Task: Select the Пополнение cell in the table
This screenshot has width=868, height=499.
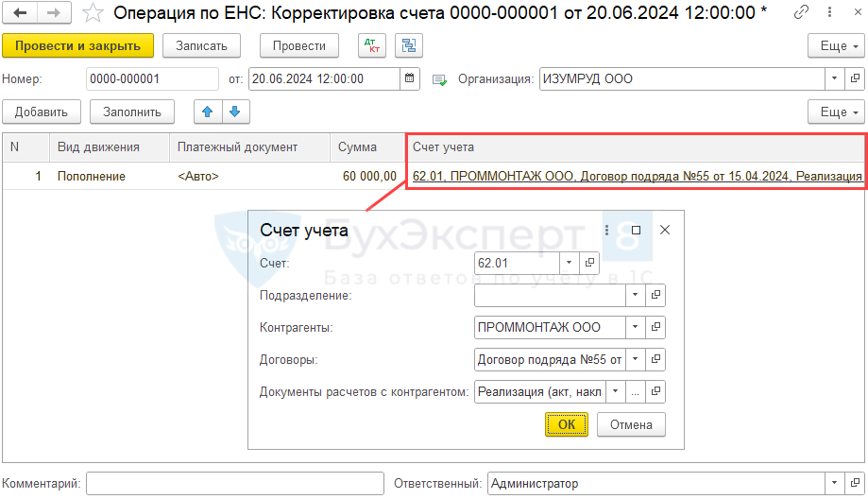Action: pyautogui.click(x=110, y=176)
